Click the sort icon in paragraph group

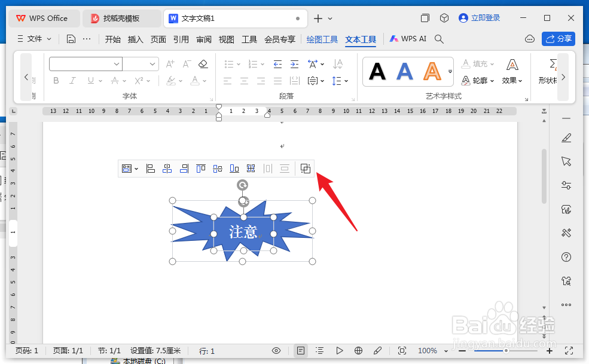coord(338,64)
